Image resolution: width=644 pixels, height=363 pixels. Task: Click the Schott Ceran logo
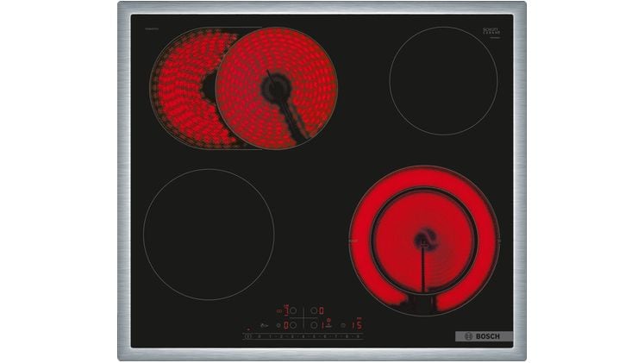click(491, 34)
